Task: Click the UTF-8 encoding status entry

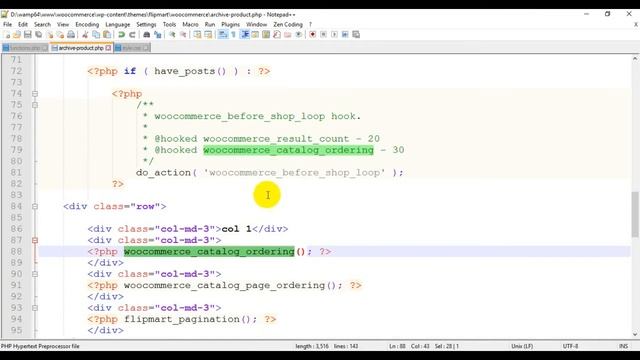Action: 571,346
